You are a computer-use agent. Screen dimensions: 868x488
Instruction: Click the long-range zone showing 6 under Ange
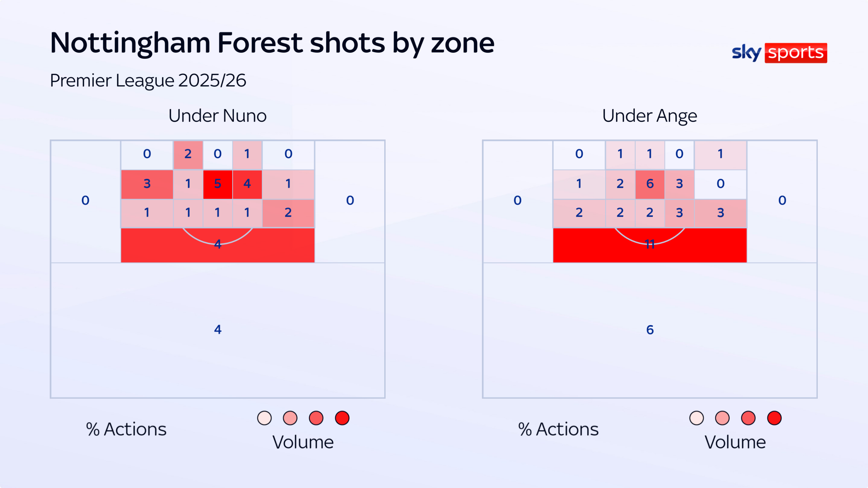pos(650,329)
